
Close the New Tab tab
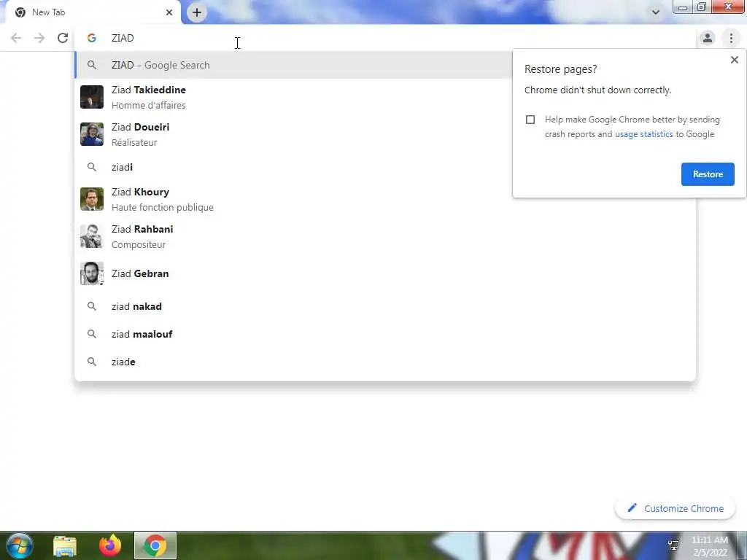pyautogui.click(x=169, y=12)
